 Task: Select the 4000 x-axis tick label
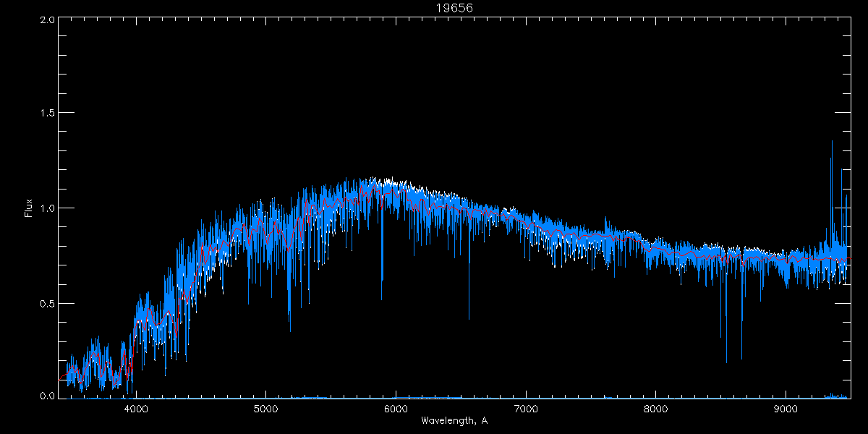click(x=136, y=408)
